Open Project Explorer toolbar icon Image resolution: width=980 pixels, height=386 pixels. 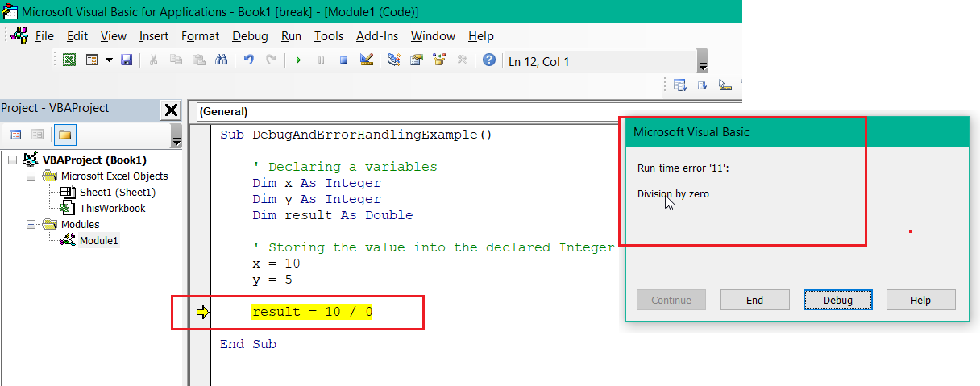pos(394,60)
